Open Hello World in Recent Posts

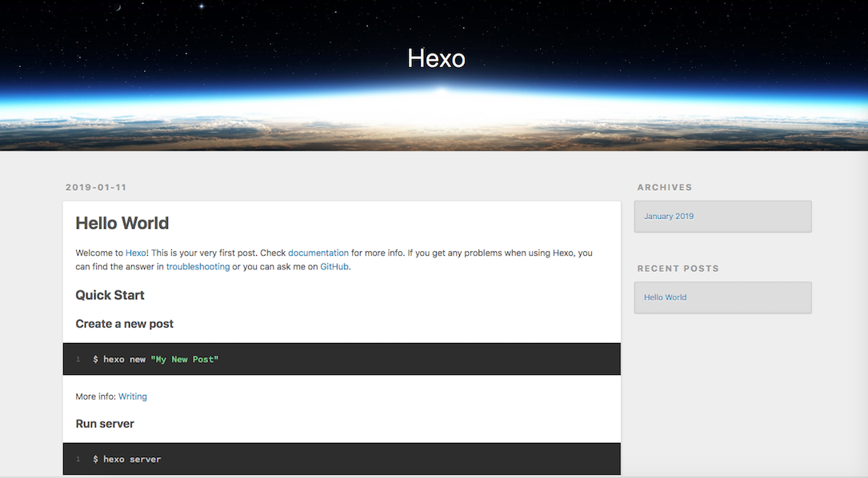coord(665,297)
